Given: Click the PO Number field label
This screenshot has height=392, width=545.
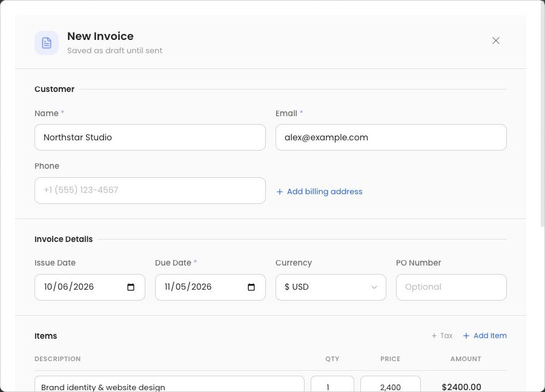Looking at the screenshot, I should (x=418, y=263).
